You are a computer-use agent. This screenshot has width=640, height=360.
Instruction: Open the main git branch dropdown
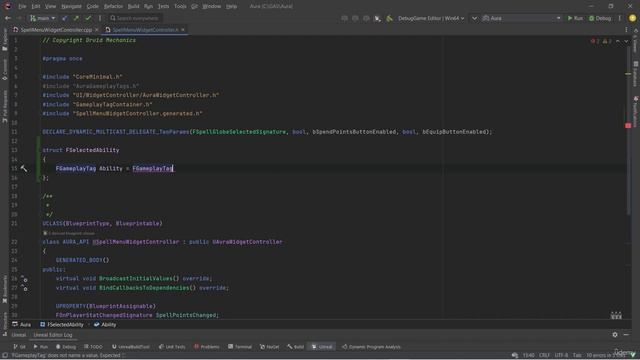(x=42, y=18)
